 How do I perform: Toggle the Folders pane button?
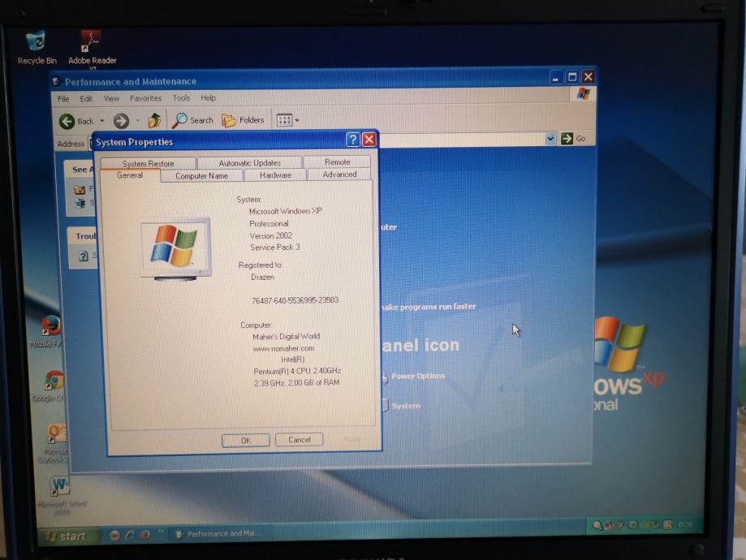click(243, 120)
